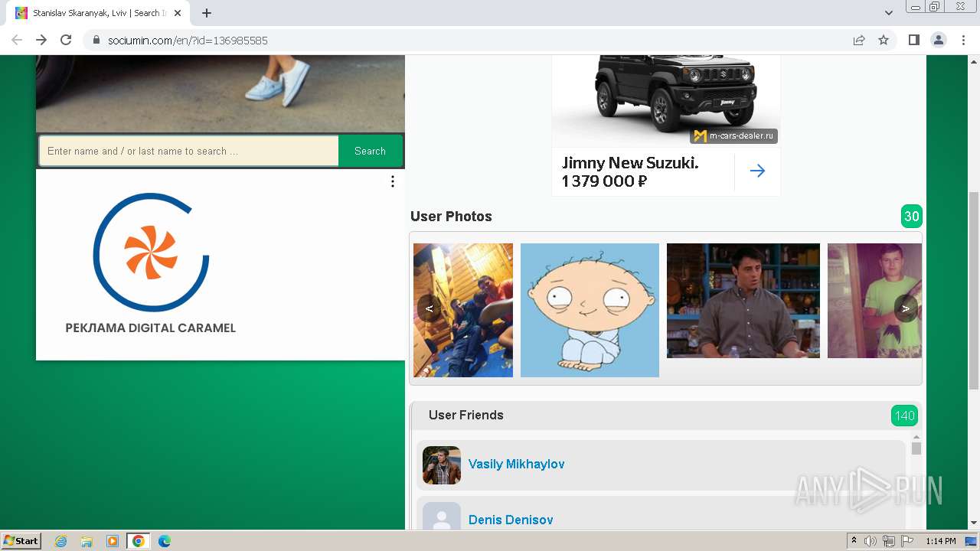This screenshot has height=551, width=980.
Task: Open the Digital Caramel logo advertisement
Action: pyautogui.click(x=151, y=252)
